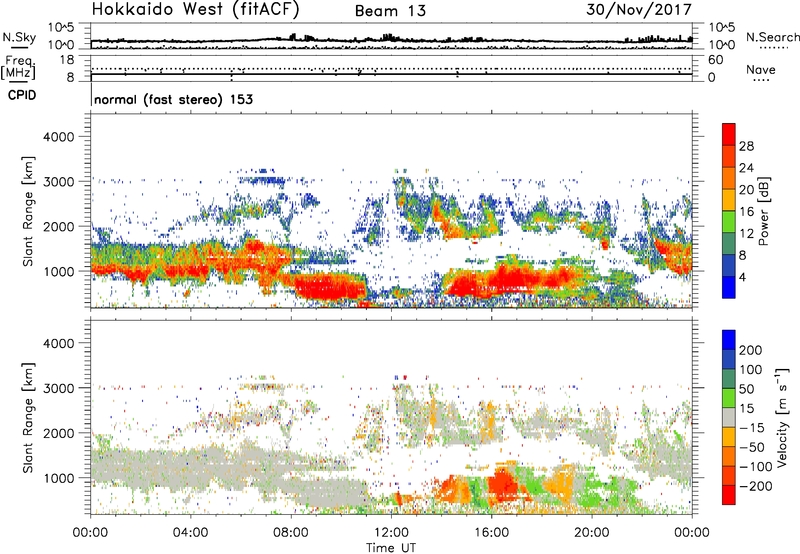Click the date '30/Nov/2017'
This screenshot has width=800, height=554.
pyautogui.click(x=639, y=10)
